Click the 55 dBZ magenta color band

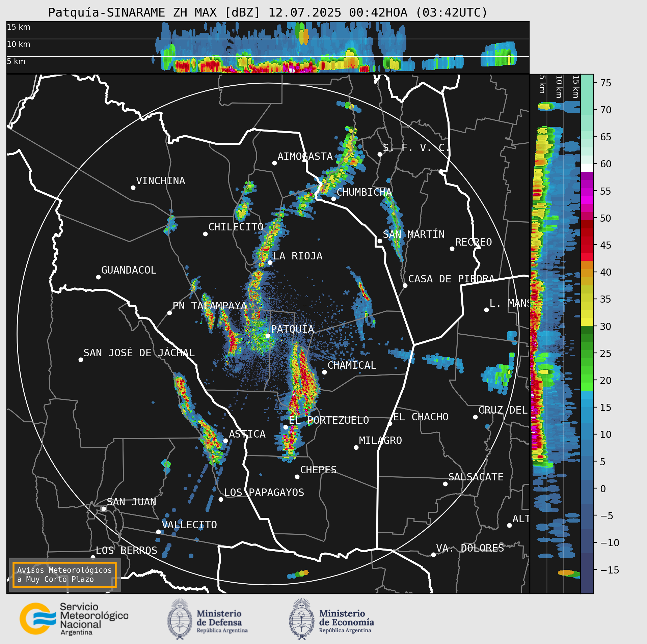pos(587,191)
